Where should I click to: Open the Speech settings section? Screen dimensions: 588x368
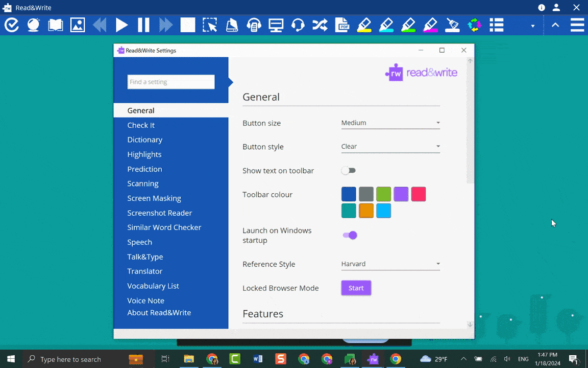139,242
